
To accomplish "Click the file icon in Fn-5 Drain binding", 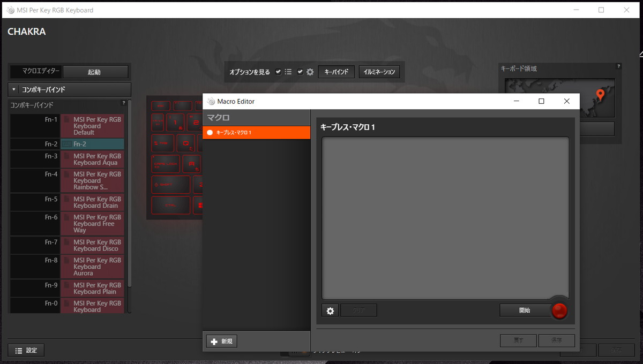I will 66,199.
